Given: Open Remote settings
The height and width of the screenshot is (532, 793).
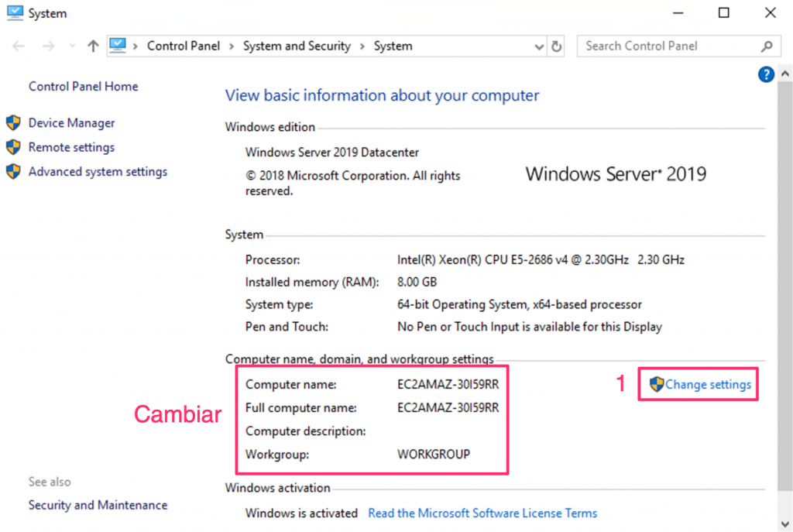Looking at the screenshot, I should (71, 147).
